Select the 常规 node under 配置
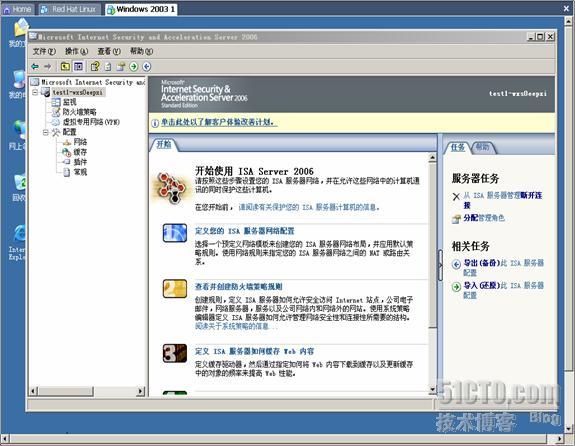This screenshot has height=446, width=575. click(x=80, y=172)
